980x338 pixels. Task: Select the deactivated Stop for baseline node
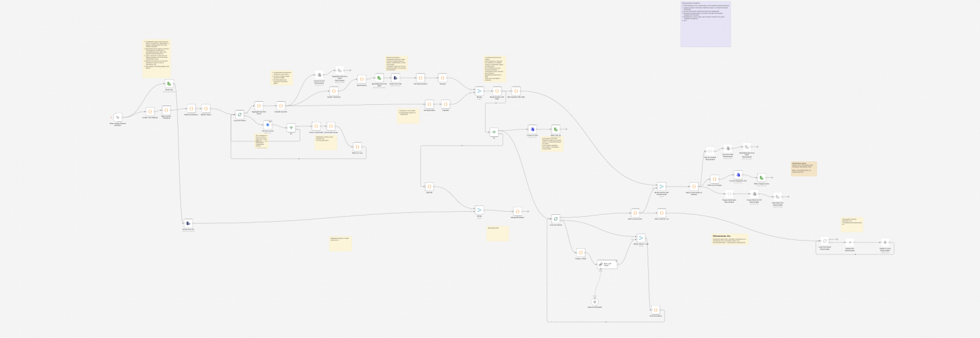tap(710, 151)
